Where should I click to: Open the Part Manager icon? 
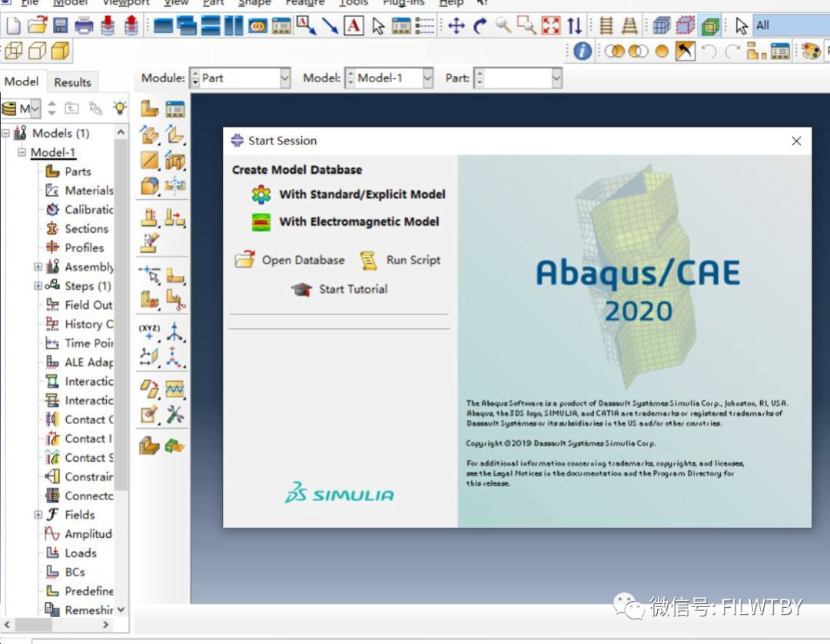[x=175, y=109]
